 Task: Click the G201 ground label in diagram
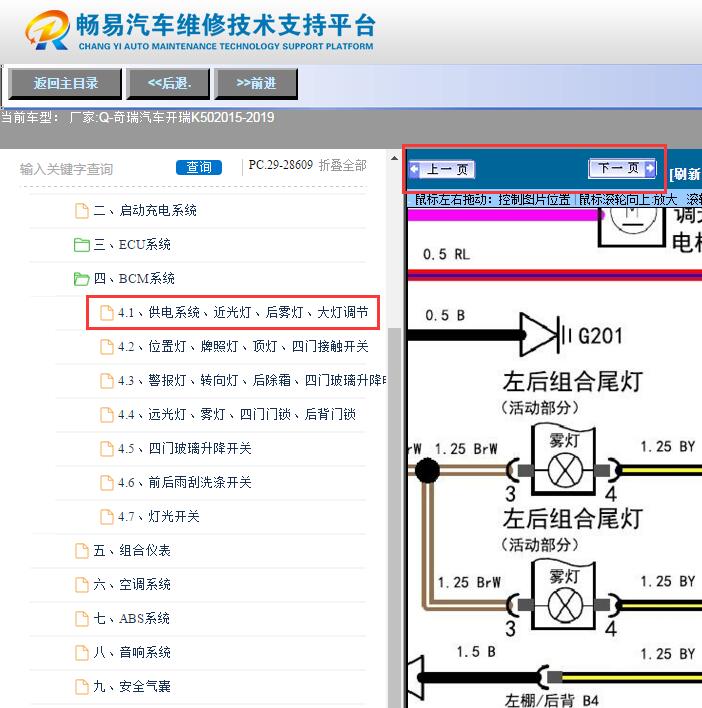(x=600, y=336)
